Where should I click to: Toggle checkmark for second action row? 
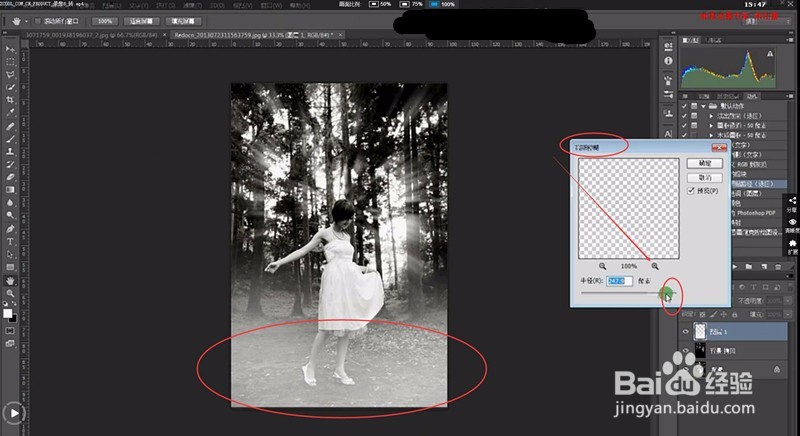click(684, 116)
